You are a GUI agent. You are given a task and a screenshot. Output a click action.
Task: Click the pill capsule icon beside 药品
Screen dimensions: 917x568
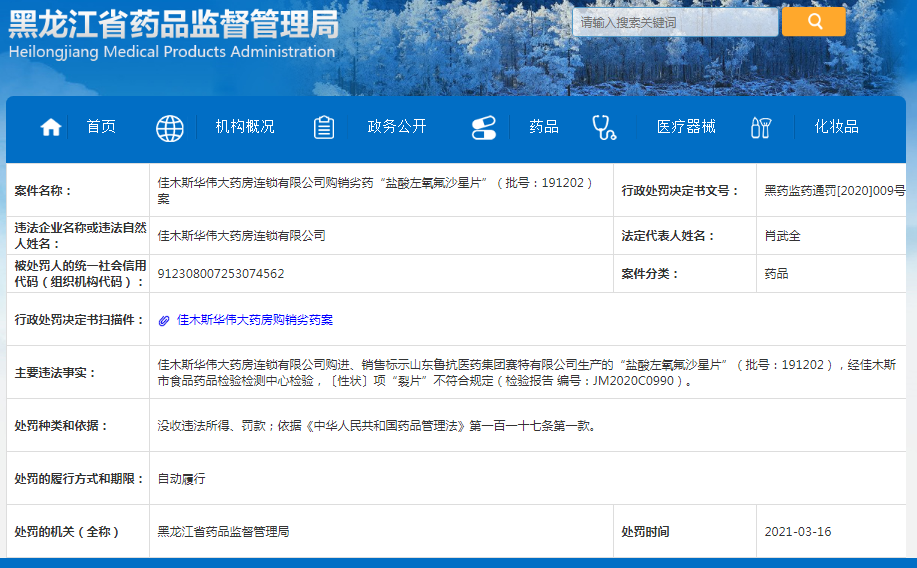click(484, 128)
